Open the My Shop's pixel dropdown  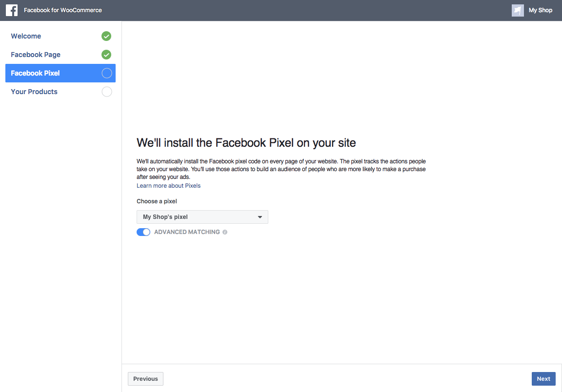[x=202, y=217]
